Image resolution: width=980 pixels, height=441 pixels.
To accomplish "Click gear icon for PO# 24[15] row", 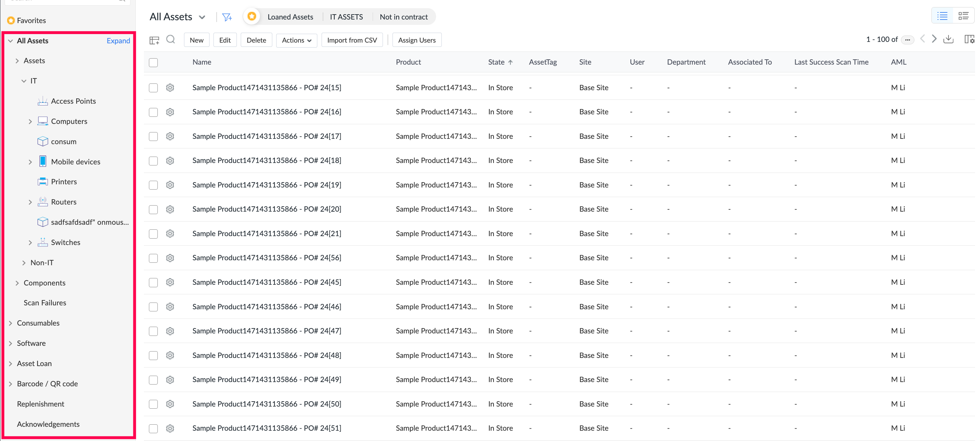I will click(x=170, y=88).
